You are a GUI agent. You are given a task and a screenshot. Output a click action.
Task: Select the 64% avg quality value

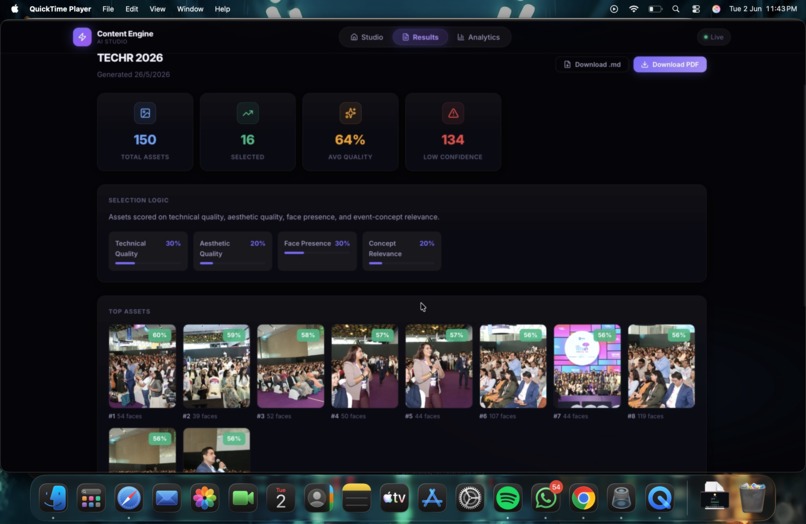coord(350,139)
